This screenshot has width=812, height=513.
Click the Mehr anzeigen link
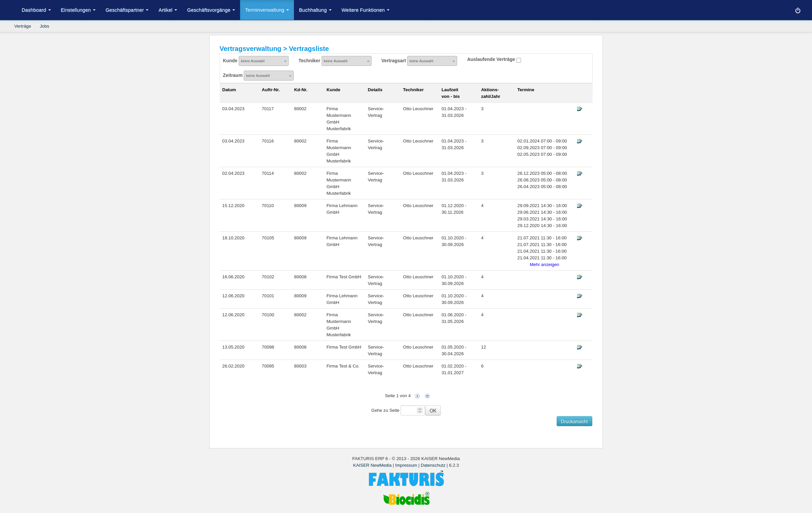click(x=544, y=265)
